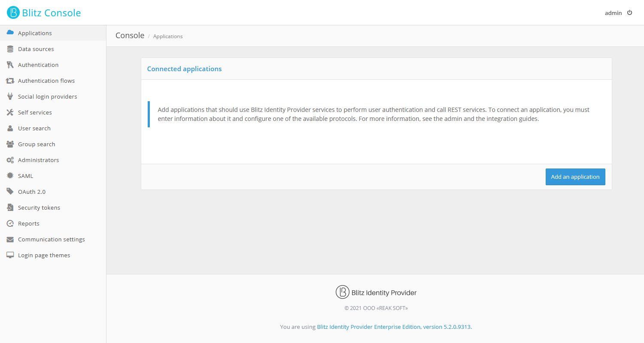Image resolution: width=644 pixels, height=343 pixels.
Task: Click the power logout icon beside admin
Action: 630,12
